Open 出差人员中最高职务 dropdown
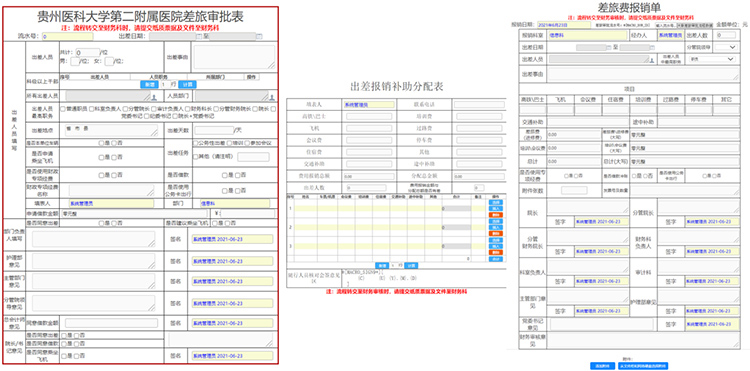This screenshot has width=750, height=371. [x=711, y=59]
